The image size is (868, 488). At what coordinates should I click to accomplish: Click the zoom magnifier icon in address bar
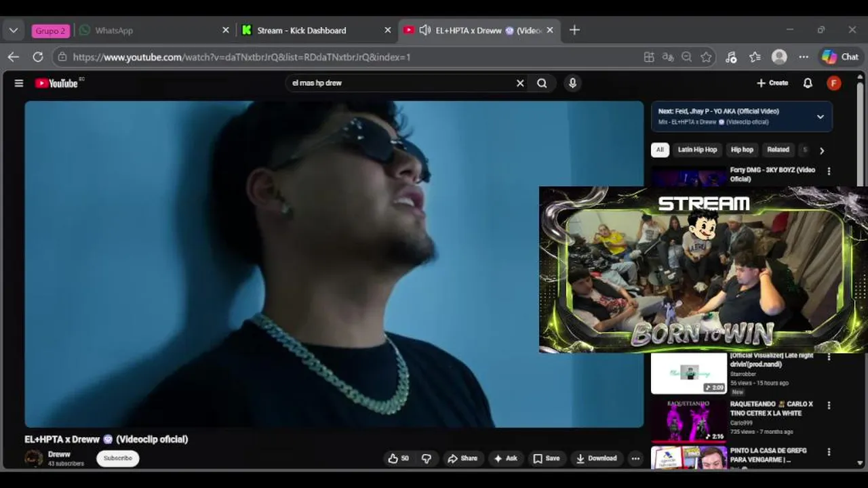[687, 57]
